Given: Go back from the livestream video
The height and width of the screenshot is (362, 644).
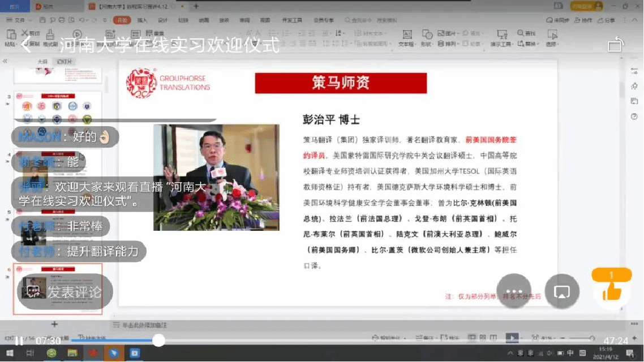Looking at the screenshot, I should (x=26, y=44).
